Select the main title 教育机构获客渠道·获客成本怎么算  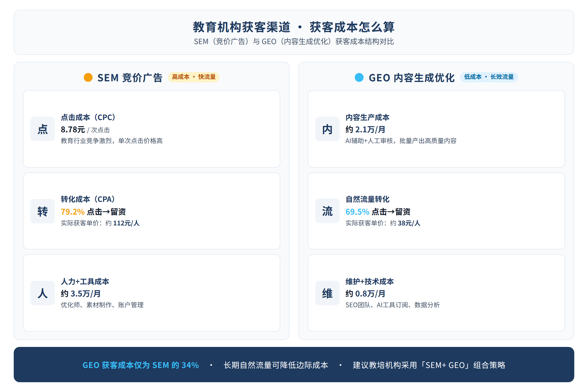click(294, 27)
